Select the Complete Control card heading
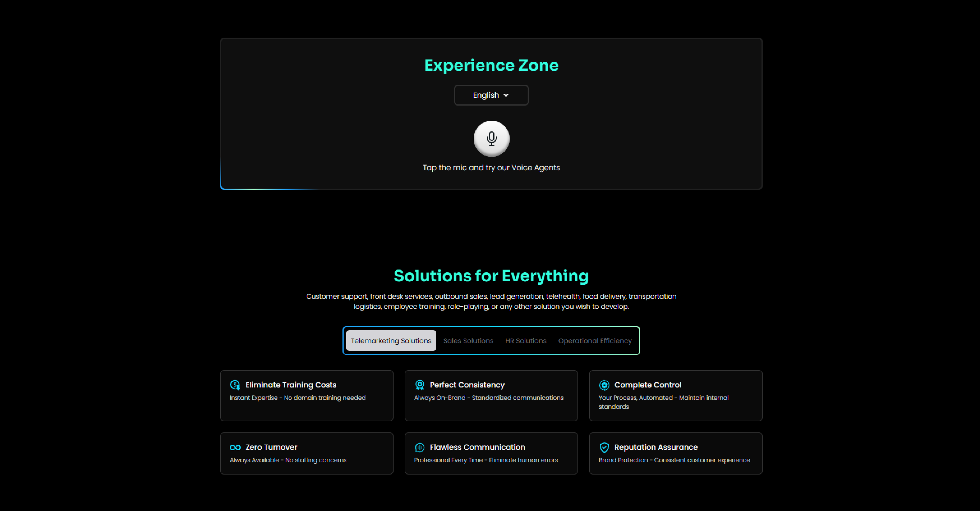 648,385
